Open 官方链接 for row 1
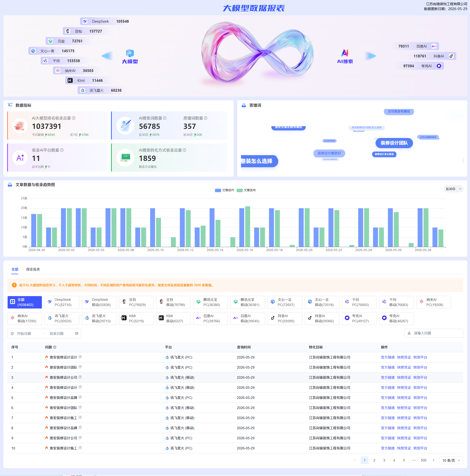The height and width of the screenshot is (476, 470). click(x=388, y=357)
